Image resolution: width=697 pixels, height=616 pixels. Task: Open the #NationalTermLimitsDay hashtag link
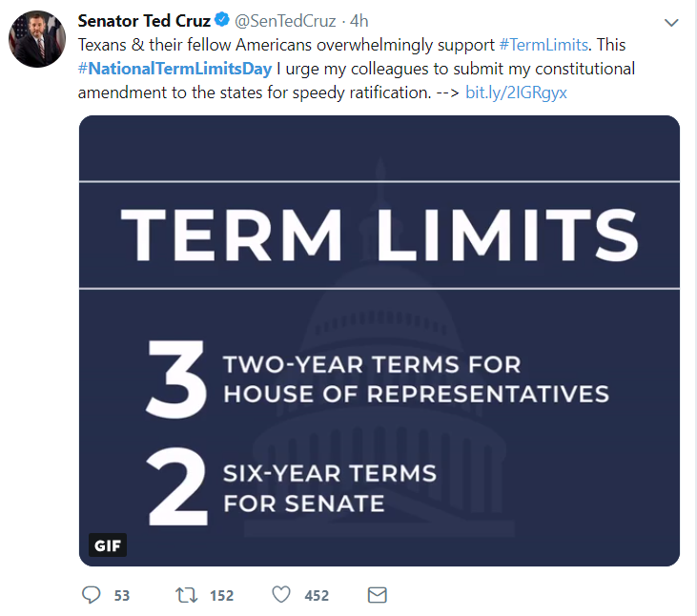point(176,70)
